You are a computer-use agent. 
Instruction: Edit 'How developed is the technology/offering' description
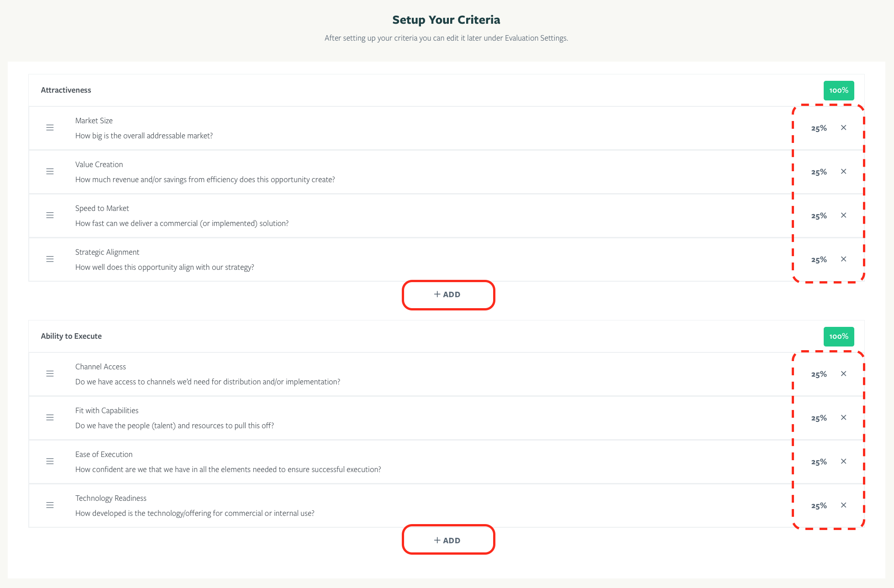pyautogui.click(x=195, y=513)
